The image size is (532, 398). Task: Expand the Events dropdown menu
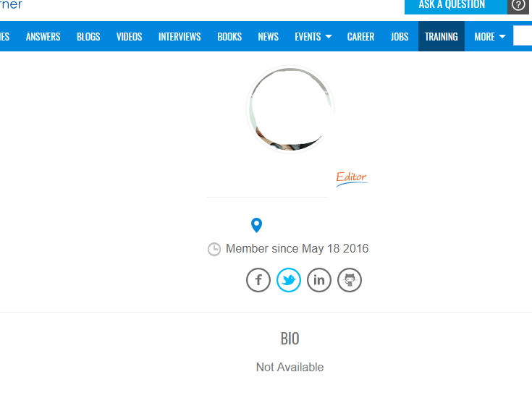point(313,37)
